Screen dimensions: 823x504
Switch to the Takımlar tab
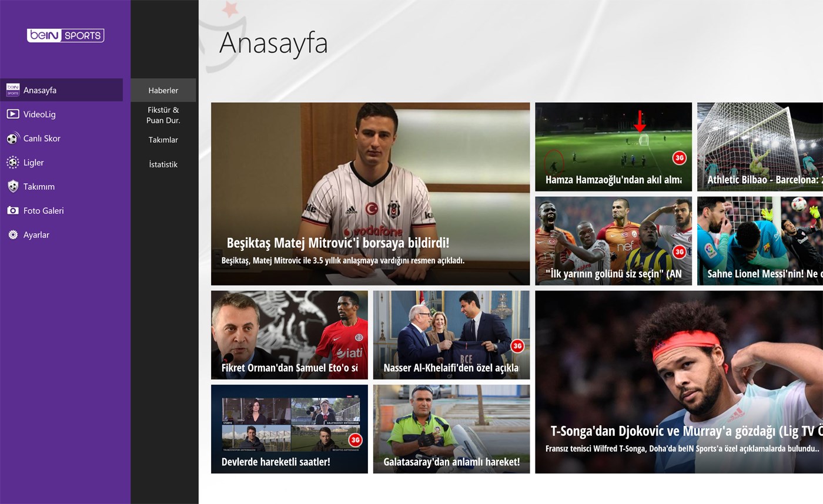point(163,140)
